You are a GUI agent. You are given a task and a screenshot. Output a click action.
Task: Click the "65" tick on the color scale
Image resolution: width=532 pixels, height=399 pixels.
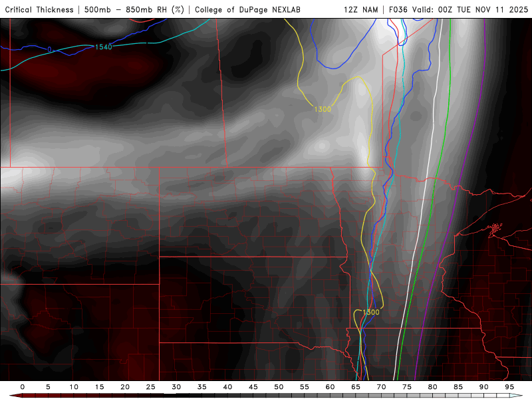356,387
